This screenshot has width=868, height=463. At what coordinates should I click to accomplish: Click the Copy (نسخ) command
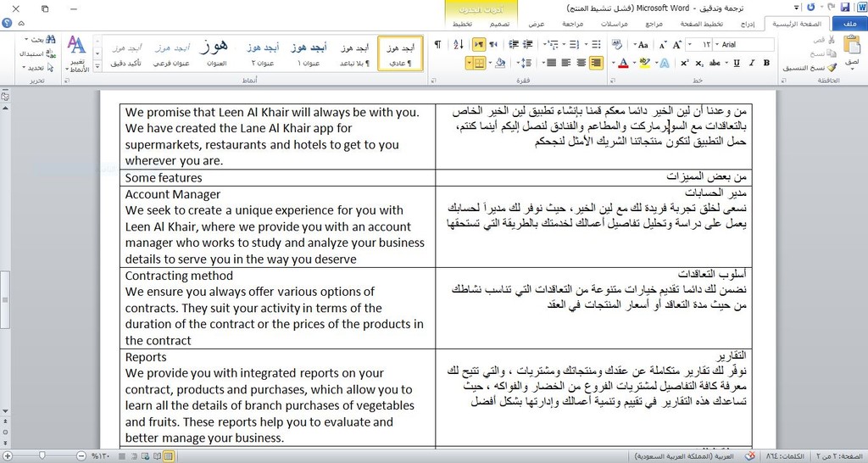(823, 53)
